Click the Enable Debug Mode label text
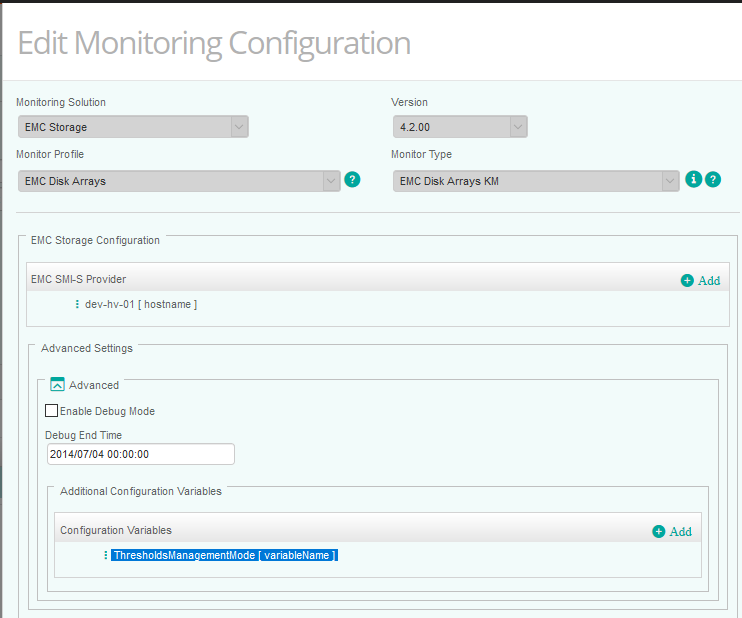Screen dimensions: 742x618 [x=107, y=411]
